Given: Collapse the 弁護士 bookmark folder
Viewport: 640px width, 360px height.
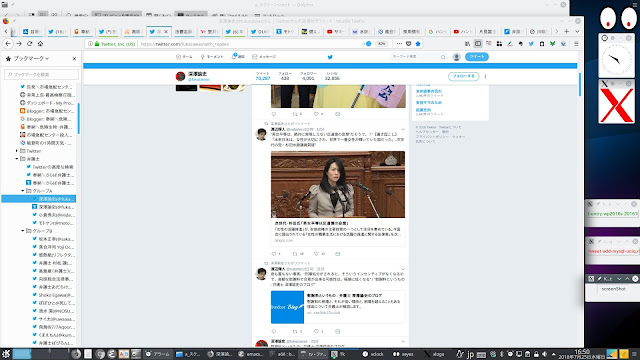Looking at the screenshot, I should (x=17, y=159).
